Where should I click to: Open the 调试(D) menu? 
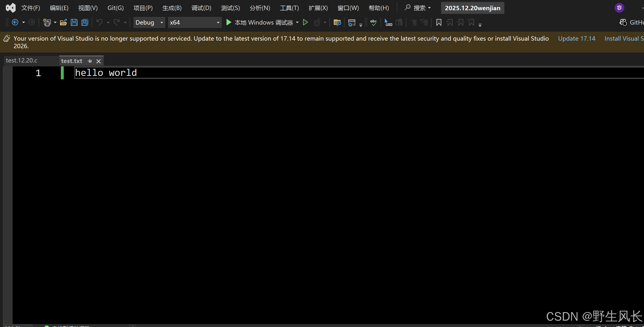click(x=201, y=8)
